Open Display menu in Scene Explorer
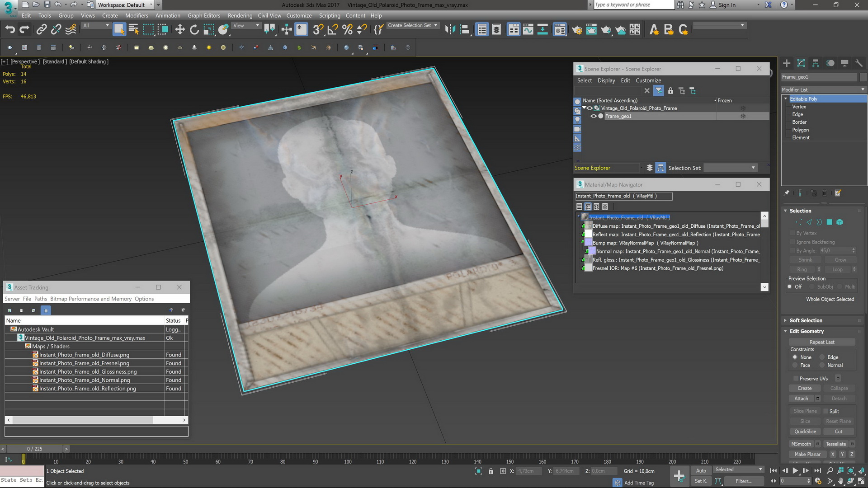The width and height of the screenshot is (868, 488). pos(606,80)
